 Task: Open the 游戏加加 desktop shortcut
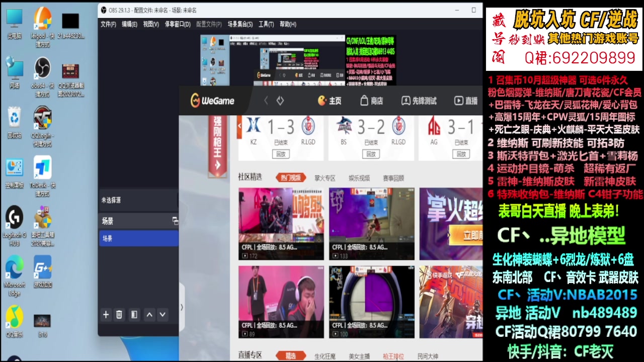42,273
